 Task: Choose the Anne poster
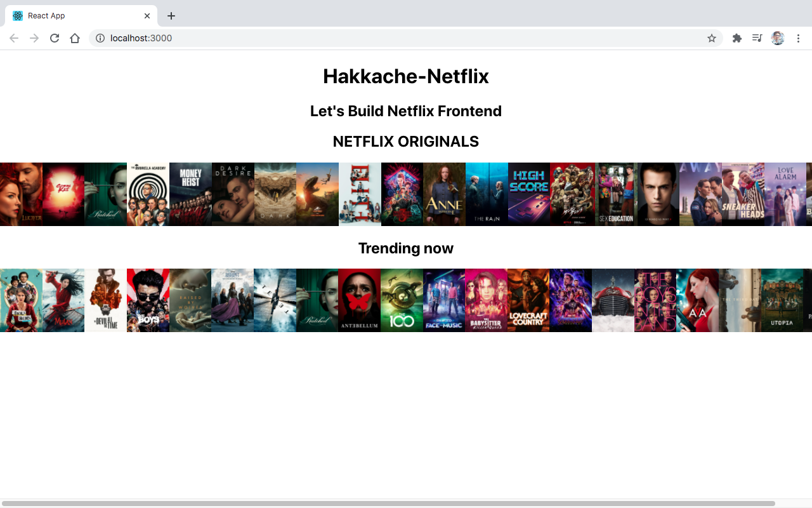click(444, 194)
